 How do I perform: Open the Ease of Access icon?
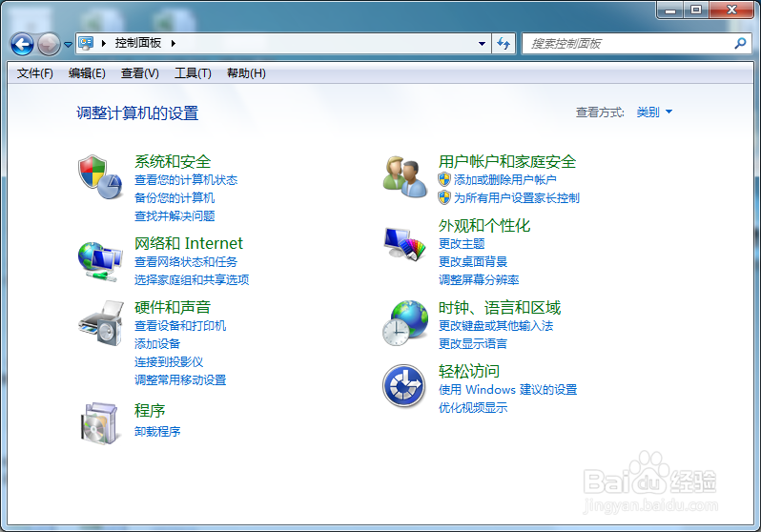pos(403,386)
